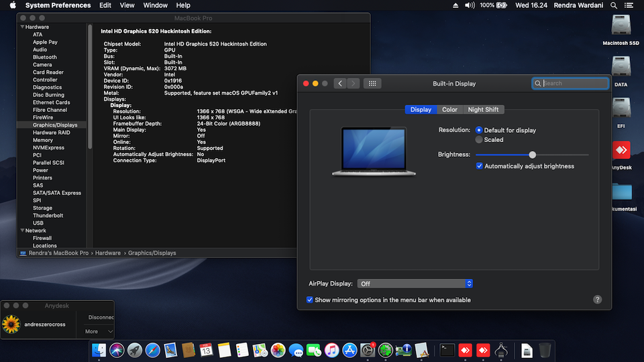Open the Help menu
Image resolution: width=644 pixels, height=362 pixels.
[182, 5]
